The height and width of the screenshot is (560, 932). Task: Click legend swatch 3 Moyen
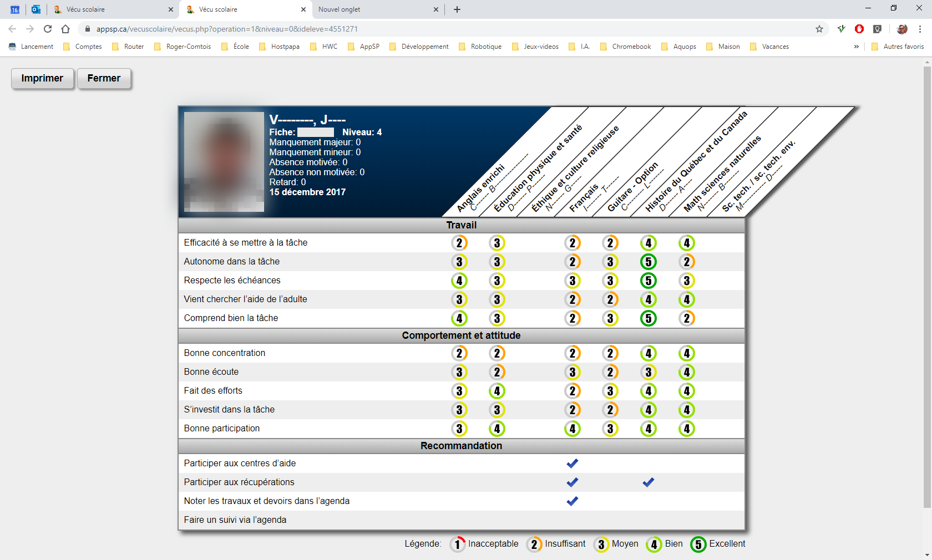point(601,544)
